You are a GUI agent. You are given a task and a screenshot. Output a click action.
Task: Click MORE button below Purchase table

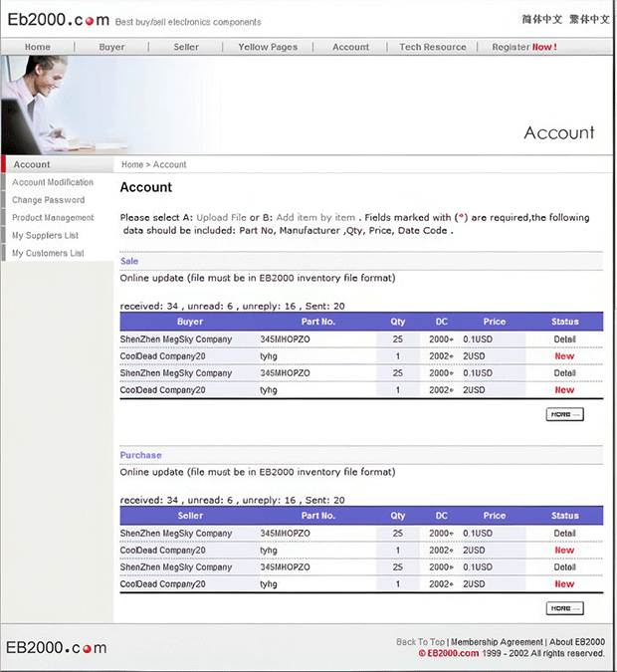tap(564, 608)
